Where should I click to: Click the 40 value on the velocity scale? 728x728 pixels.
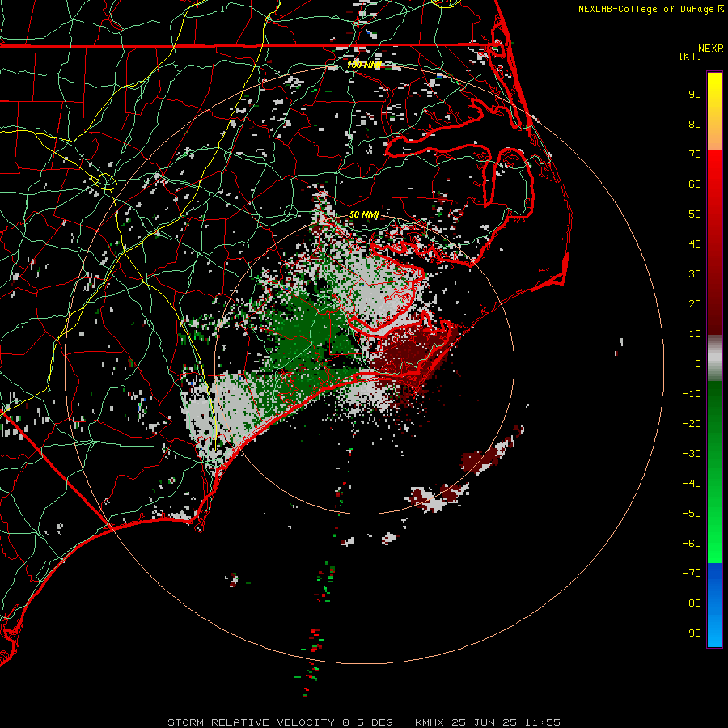[695, 244]
